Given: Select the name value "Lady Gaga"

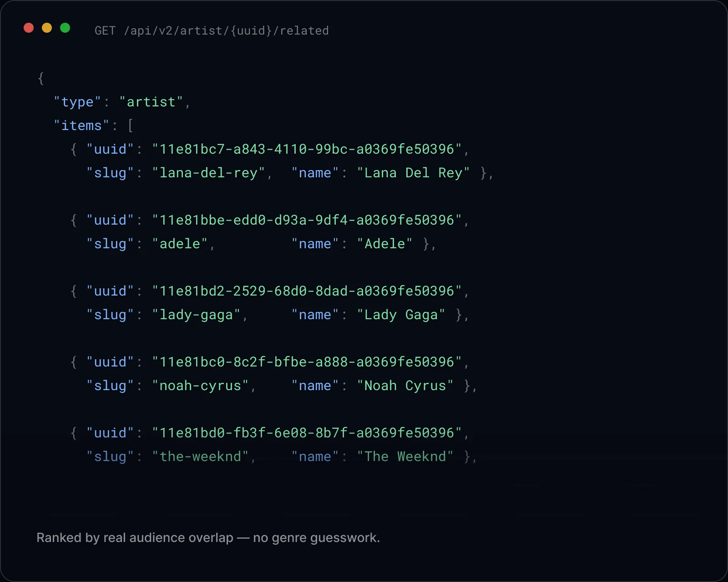Looking at the screenshot, I should (x=401, y=315).
